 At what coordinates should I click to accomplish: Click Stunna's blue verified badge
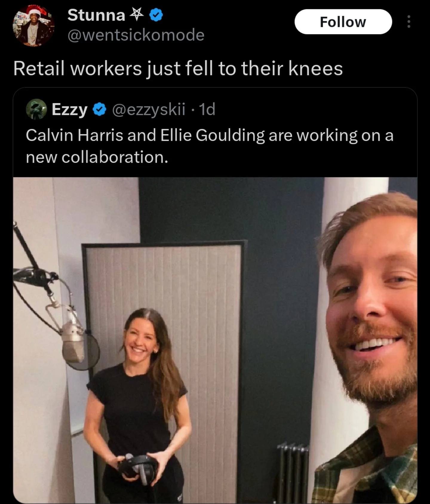tap(156, 15)
